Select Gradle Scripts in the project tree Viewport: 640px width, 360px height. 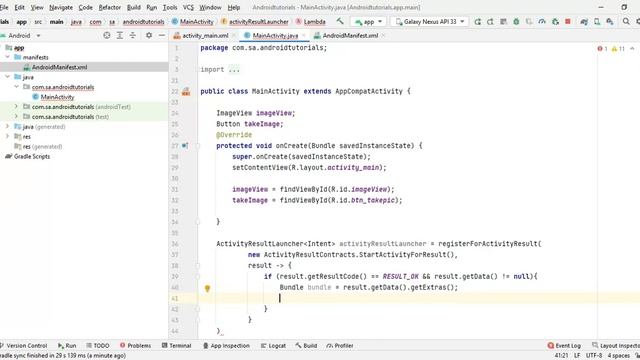click(x=32, y=156)
